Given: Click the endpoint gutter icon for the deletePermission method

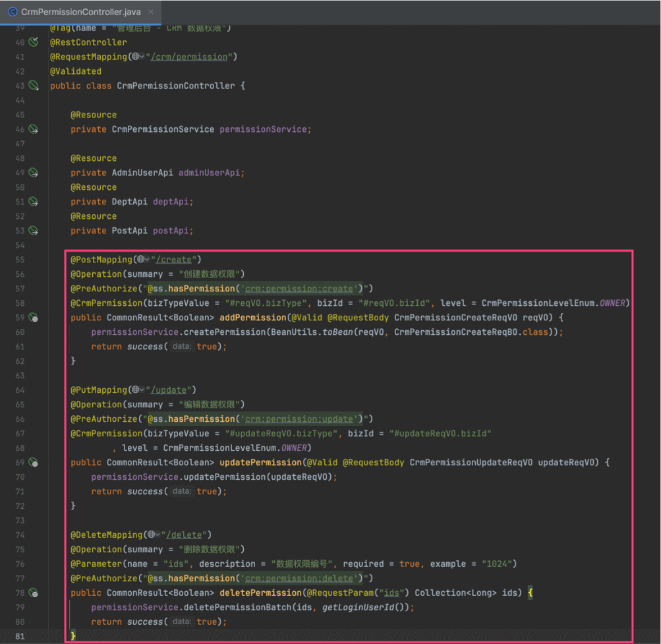Looking at the screenshot, I should (x=34, y=593).
